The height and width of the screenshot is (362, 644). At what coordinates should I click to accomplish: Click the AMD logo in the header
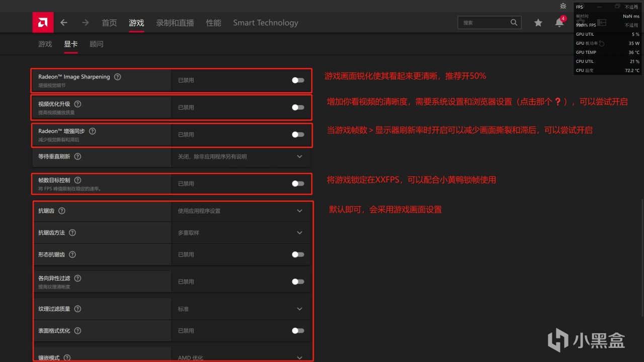click(43, 23)
